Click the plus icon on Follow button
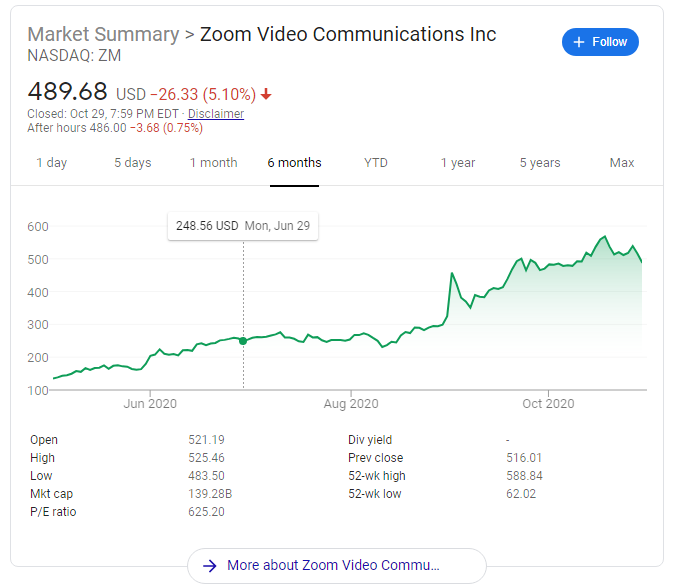 578,42
